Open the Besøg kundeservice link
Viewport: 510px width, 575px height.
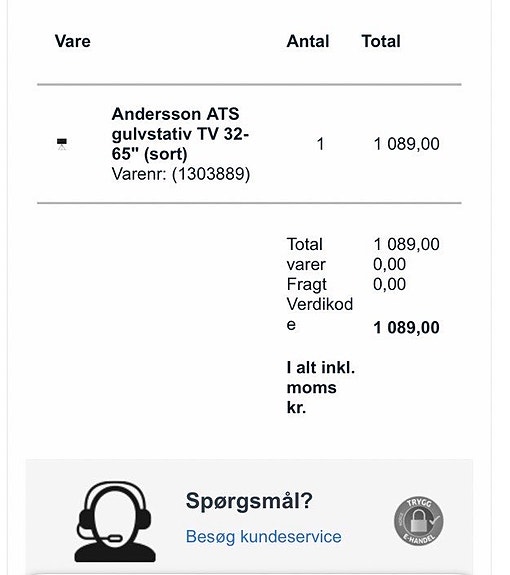coord(263,536)
